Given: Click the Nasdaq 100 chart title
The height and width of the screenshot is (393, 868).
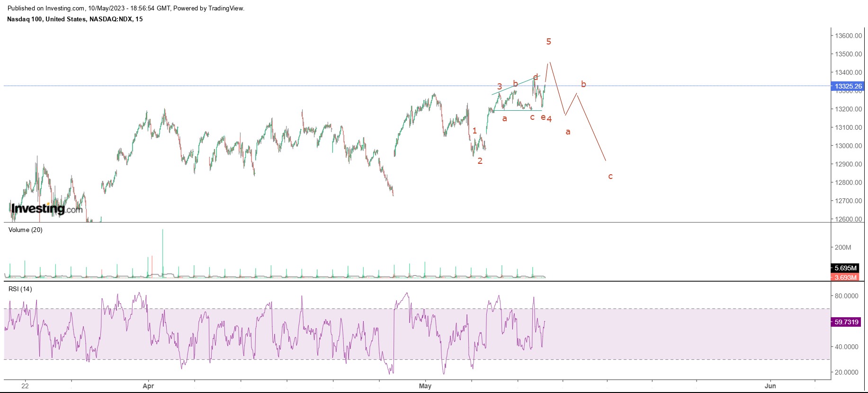Looking at the screenshot, I should pyautogui.click(x=75, y=19).
